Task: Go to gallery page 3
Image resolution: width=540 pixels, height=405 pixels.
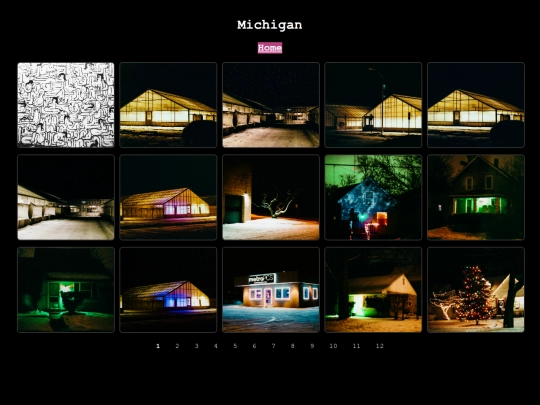Action: 197,346
